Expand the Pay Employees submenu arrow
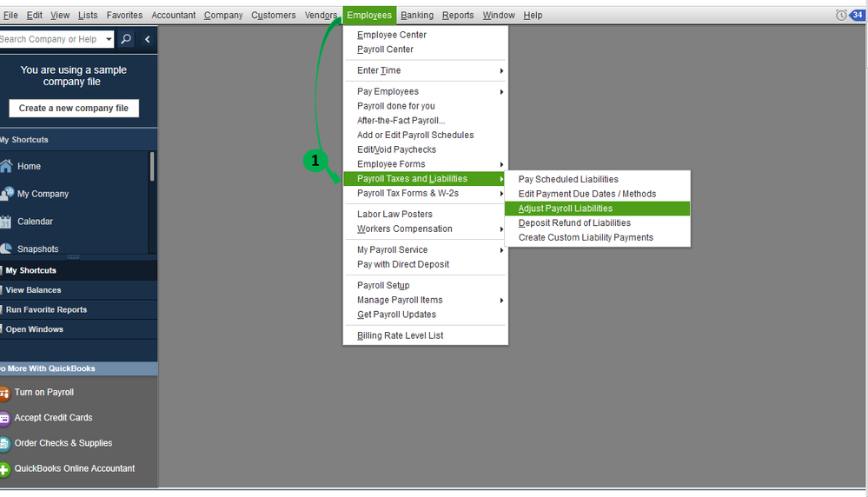868x497 pixels. (x=501, y=92)
